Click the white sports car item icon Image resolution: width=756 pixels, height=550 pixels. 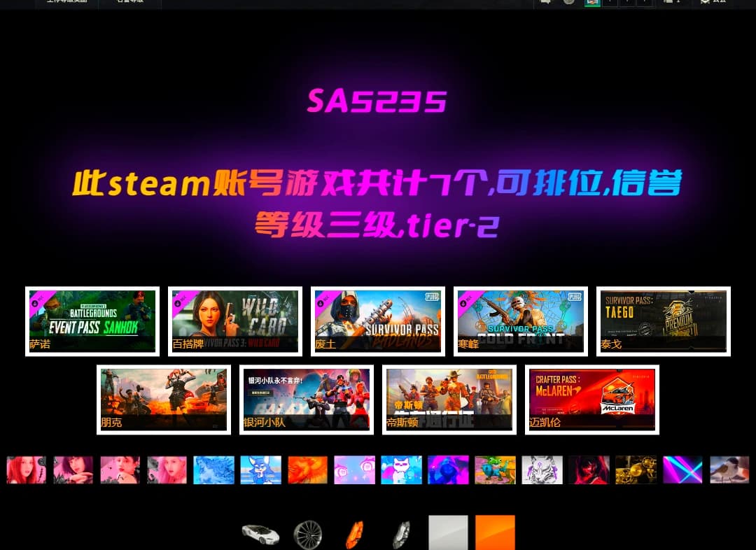260,535
